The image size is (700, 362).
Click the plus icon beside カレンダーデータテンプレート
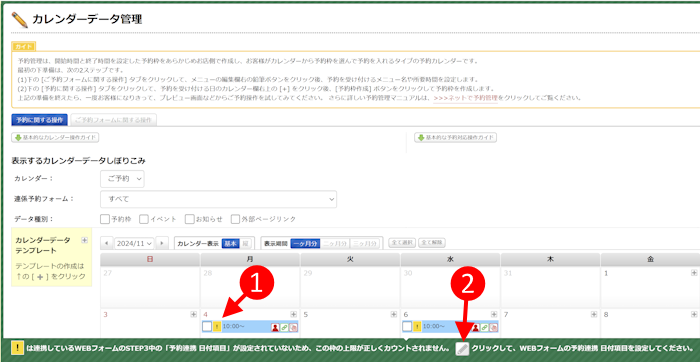84,240
